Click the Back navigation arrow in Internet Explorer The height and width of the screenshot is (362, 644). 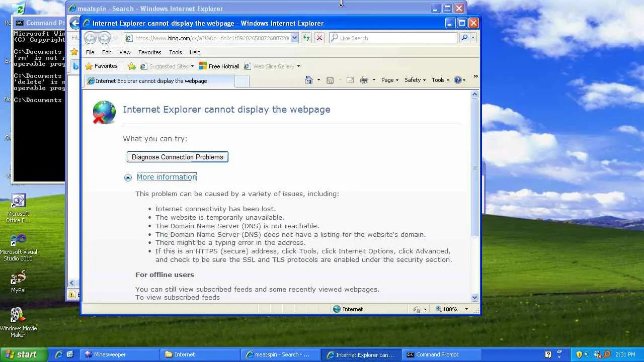(x=91, y=38)
